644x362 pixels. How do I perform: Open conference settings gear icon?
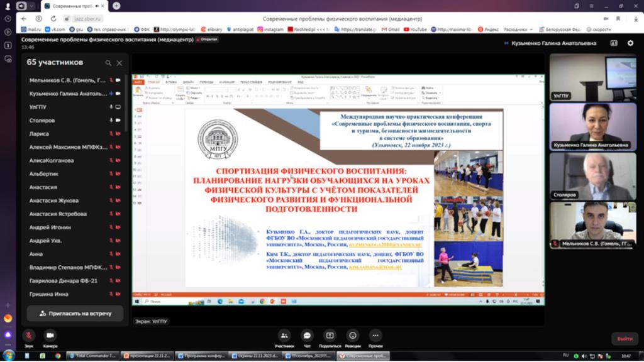point(630,43)
